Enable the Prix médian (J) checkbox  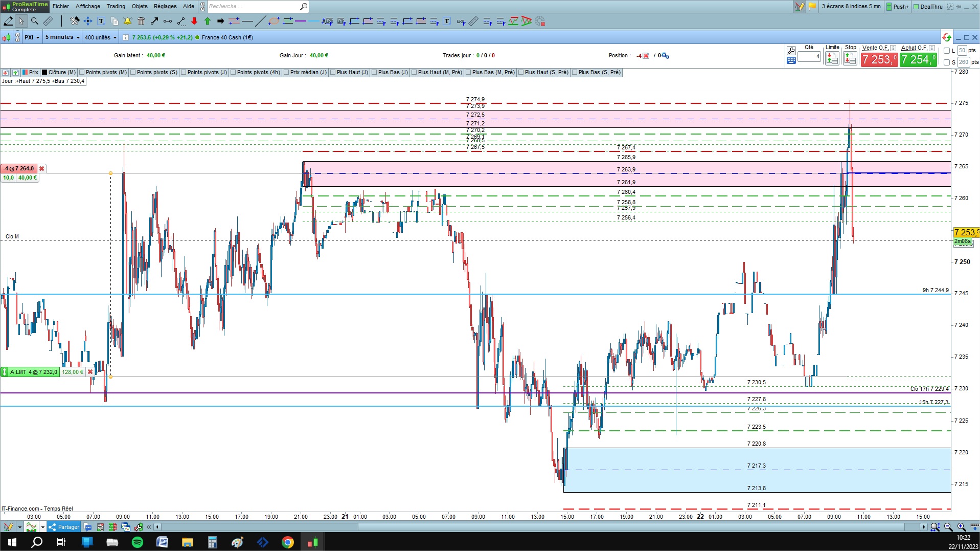(x=287, y=73)
